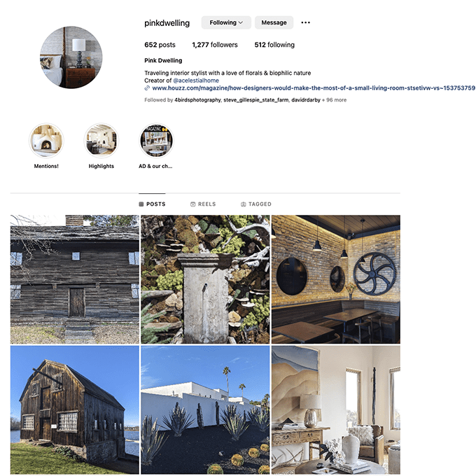This screenshot has width=476, height=476.
Task: Open the white wall with agave post
Action: 205,409
